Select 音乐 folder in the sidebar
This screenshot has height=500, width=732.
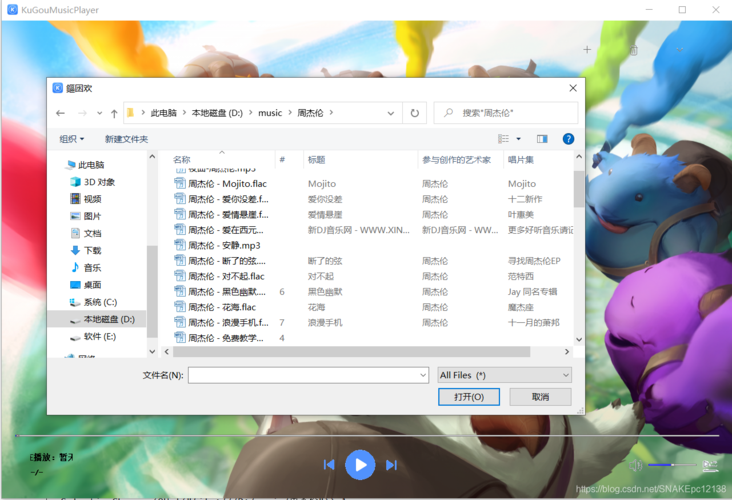click(86, 268)
